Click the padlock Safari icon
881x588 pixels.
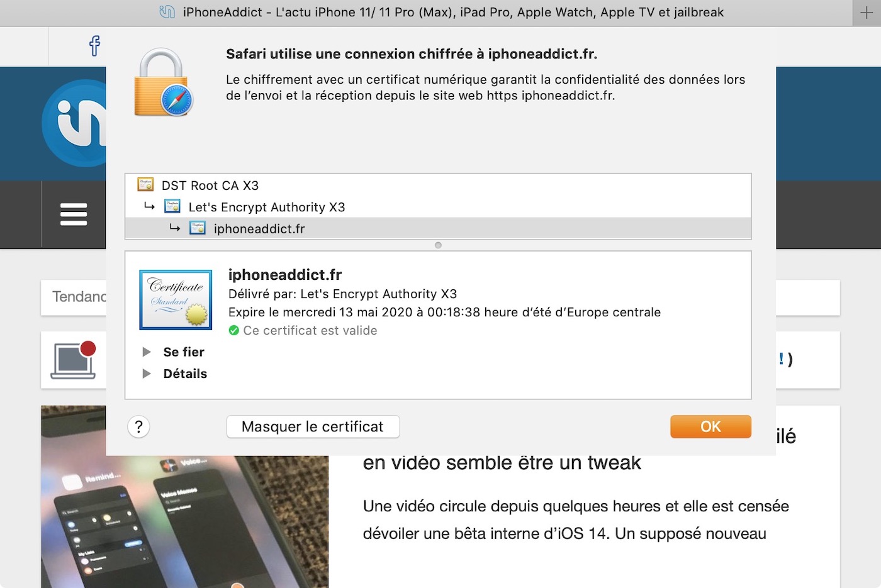click(162, 83)
